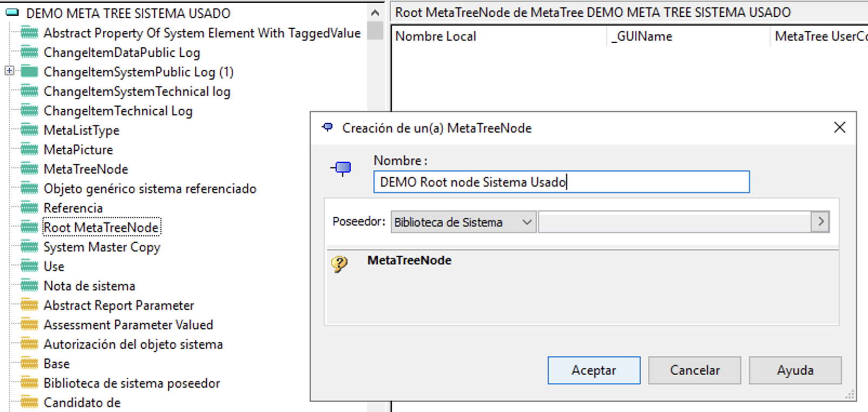Select the Root MetaTreeNode tree item

[101, 228]
